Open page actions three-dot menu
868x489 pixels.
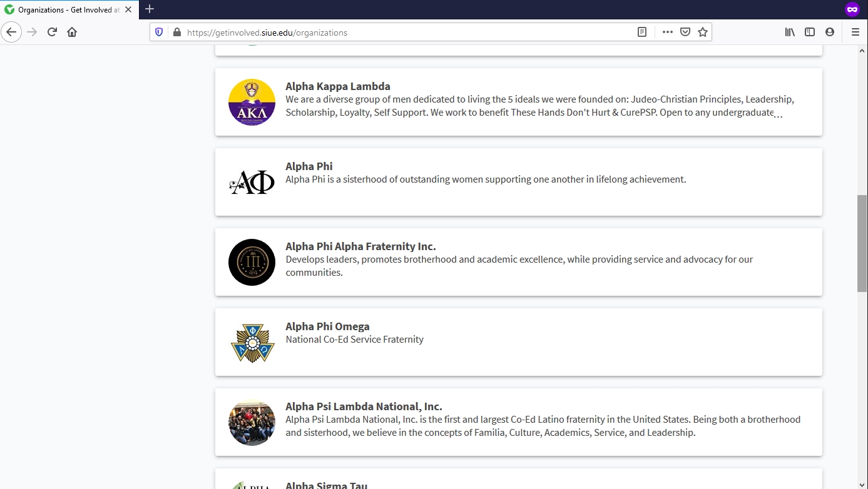(667, 32)
